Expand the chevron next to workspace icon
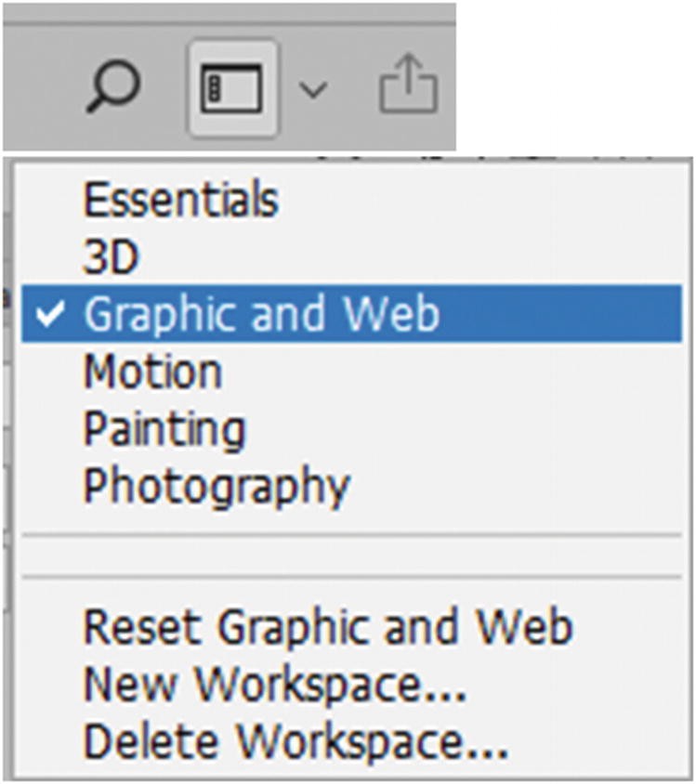The image size is (696, 784). (x=313, y=90)
